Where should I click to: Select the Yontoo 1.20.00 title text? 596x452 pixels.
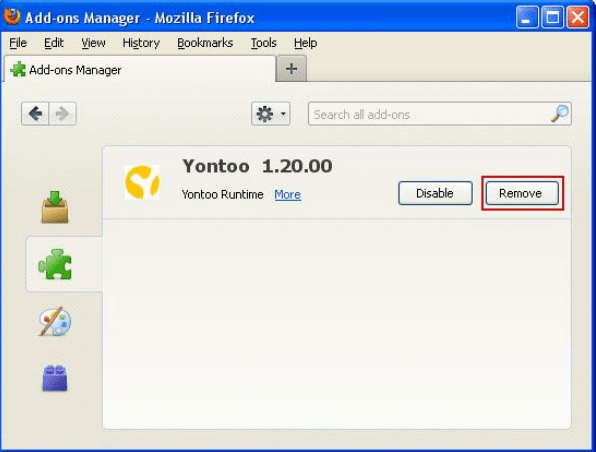click(257, 166)
